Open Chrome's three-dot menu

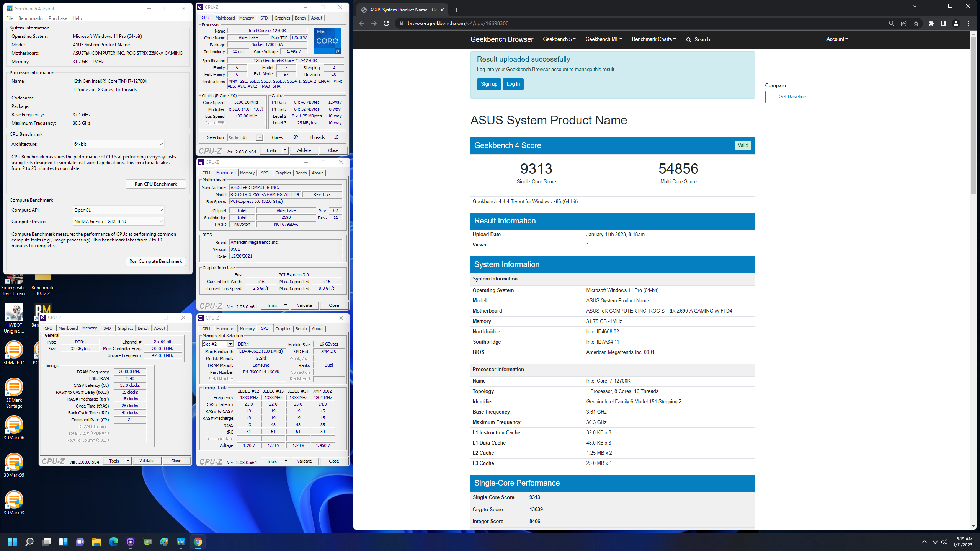coord(968,23)
